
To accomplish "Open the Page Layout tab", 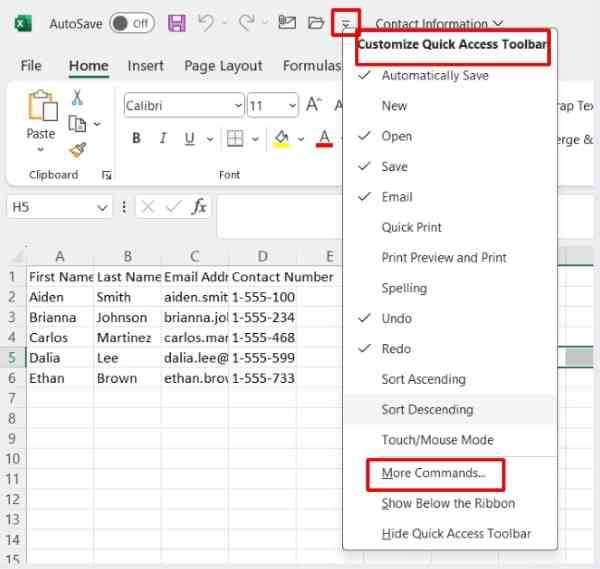I will coord(223,66).
